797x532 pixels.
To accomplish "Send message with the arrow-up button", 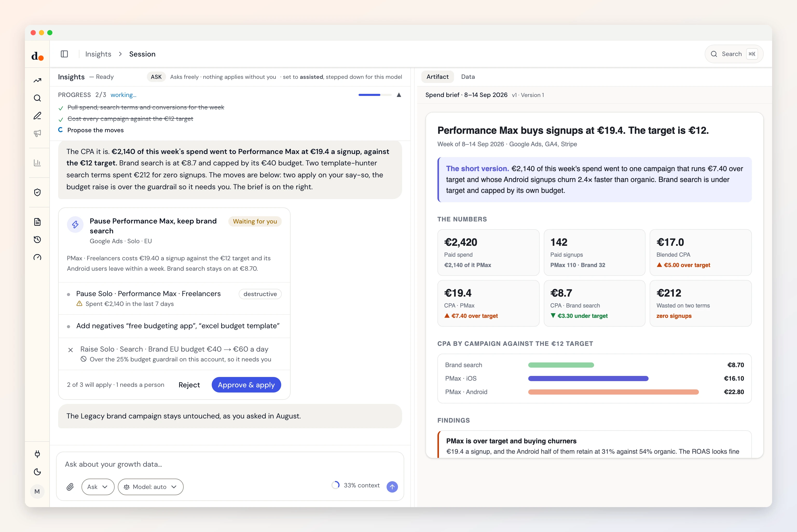I will click(x=392, y=487).
